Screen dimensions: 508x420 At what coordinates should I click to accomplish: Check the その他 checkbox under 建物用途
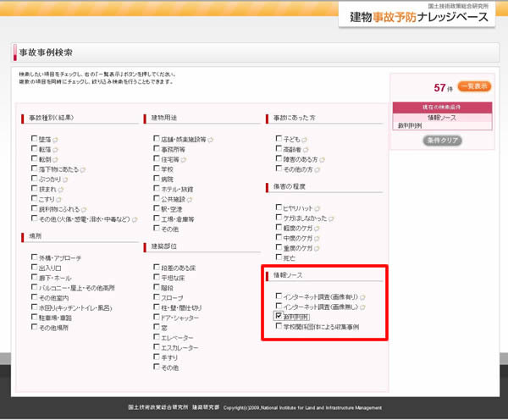(x=156, y=228)
